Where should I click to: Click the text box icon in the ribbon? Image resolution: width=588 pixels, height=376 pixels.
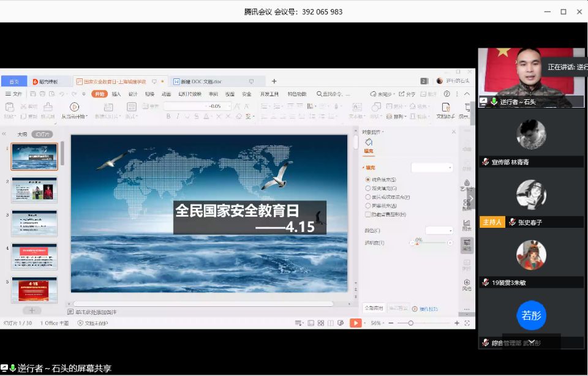coord(357,107)
